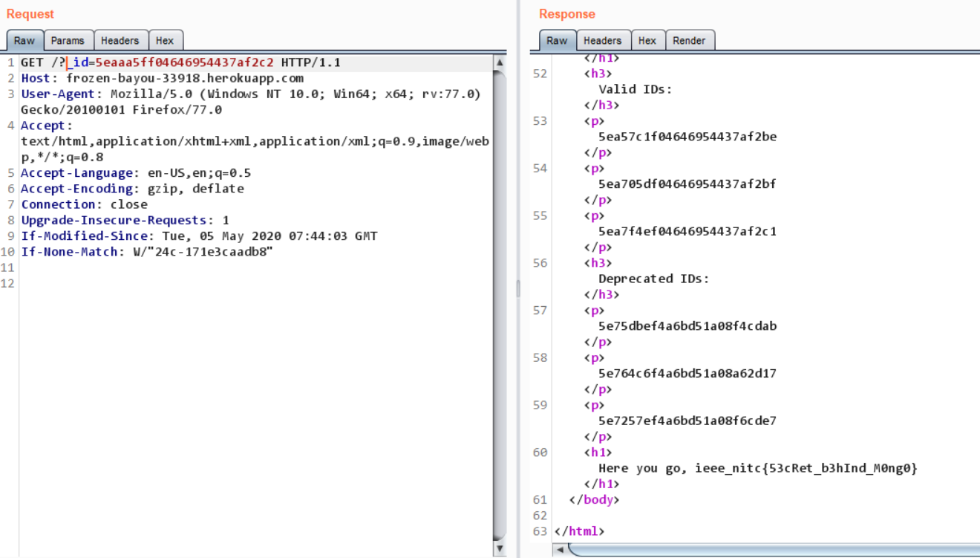Click the ID 5ea705df04646954437af2bf
This screenshot has height=558, width=980.
687,184
